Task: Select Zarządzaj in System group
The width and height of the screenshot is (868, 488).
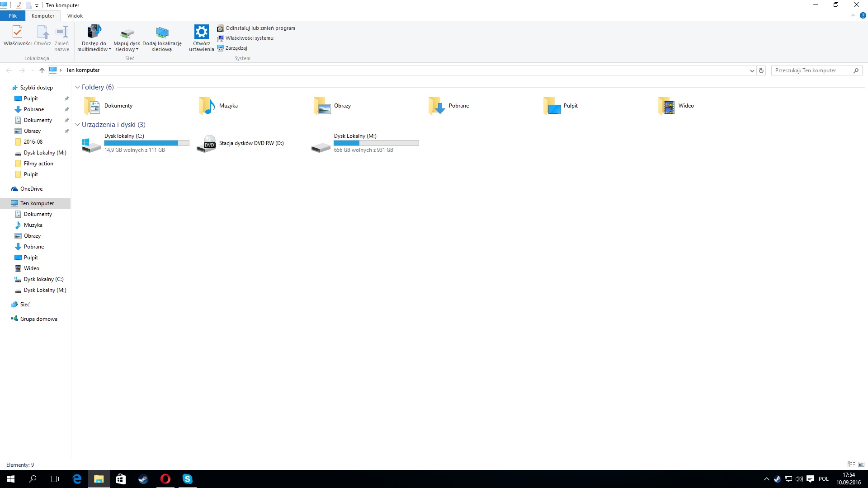Action: [x=232, y=48]
